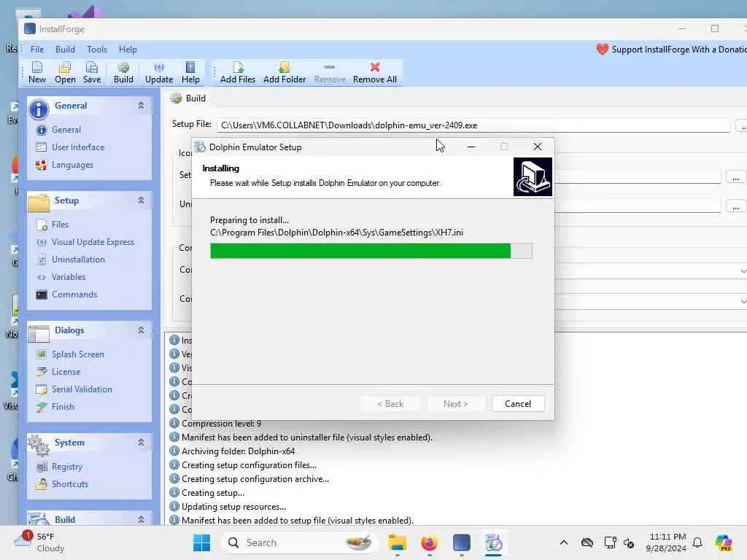This screenshot has width=747, height=560.
Task: Open the License dialog page
Action: (x=66, y=372)
